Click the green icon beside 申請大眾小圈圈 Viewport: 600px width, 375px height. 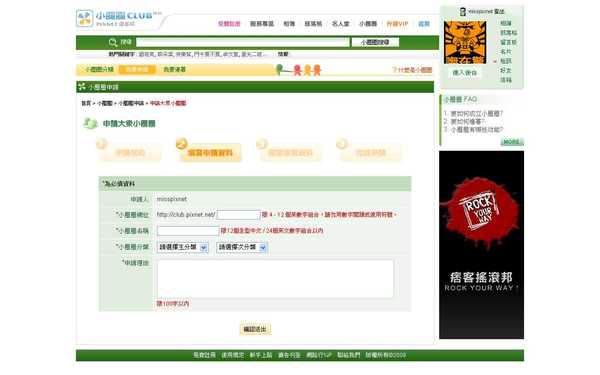91,123
